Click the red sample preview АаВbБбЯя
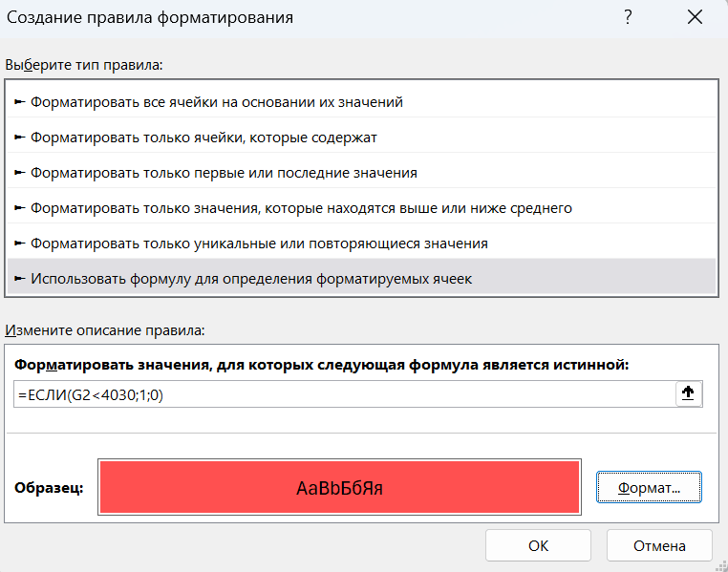728x572 pixels. pos(339,487)
